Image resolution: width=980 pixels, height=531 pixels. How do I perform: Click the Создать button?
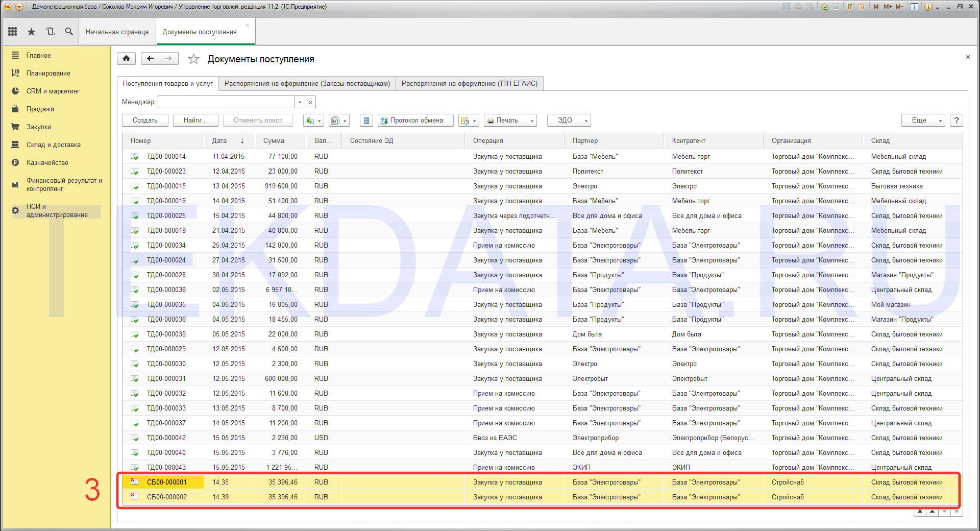tap(145, 120)
